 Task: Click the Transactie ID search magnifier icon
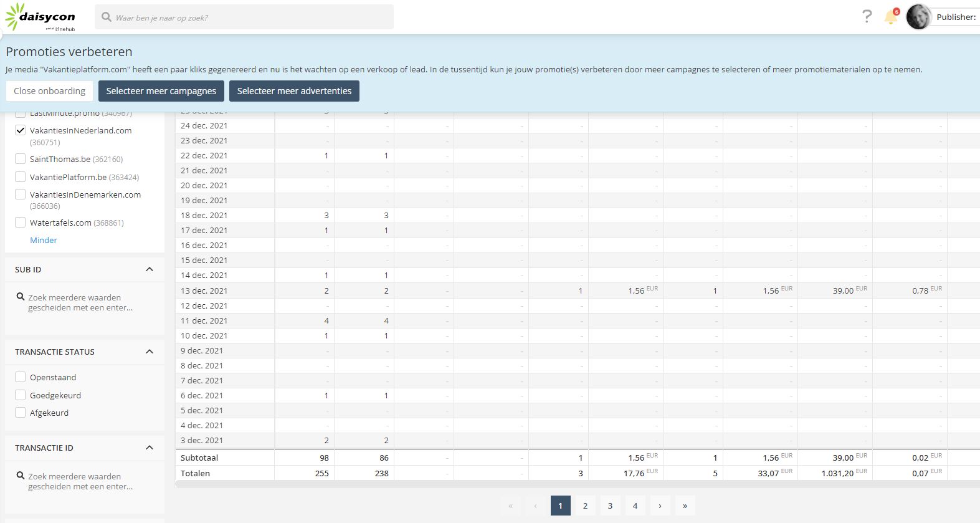pyautogui.click(x=21, y=476)
